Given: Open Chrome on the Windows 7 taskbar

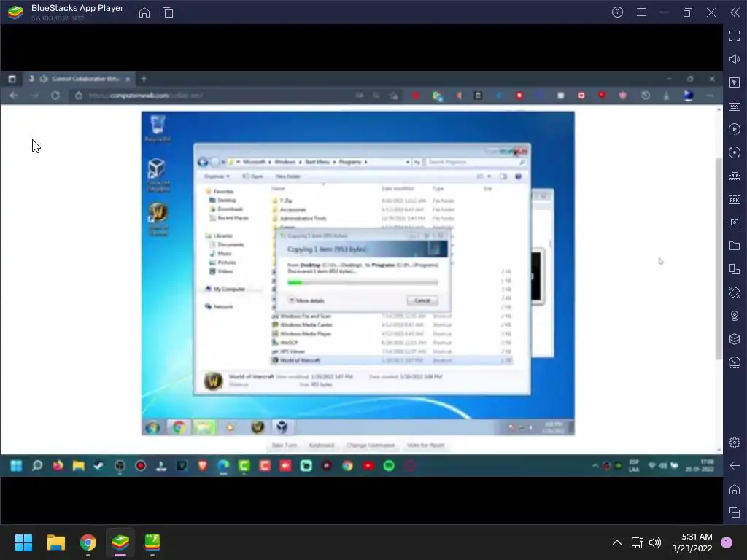Looking at the screenshot, I should click(179, 427).
